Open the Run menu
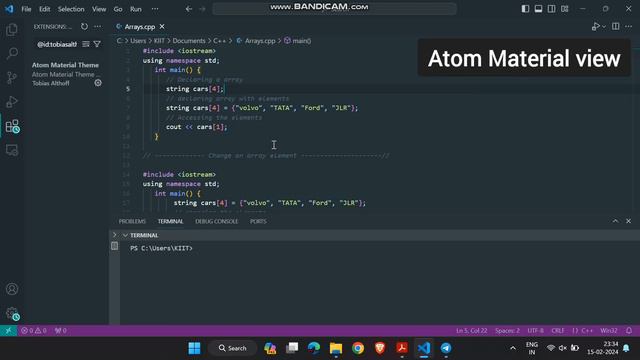This screenshot has height=360, width=640. (136, 9)
